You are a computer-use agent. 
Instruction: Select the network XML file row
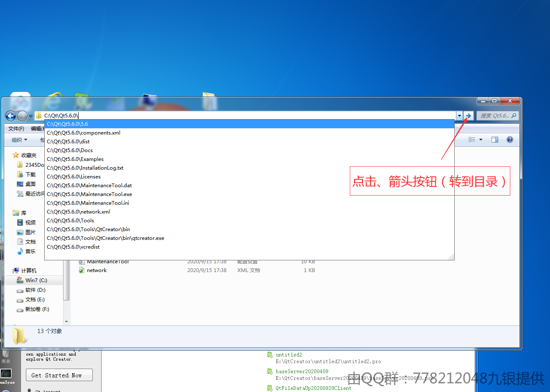(x=196, y=270)
